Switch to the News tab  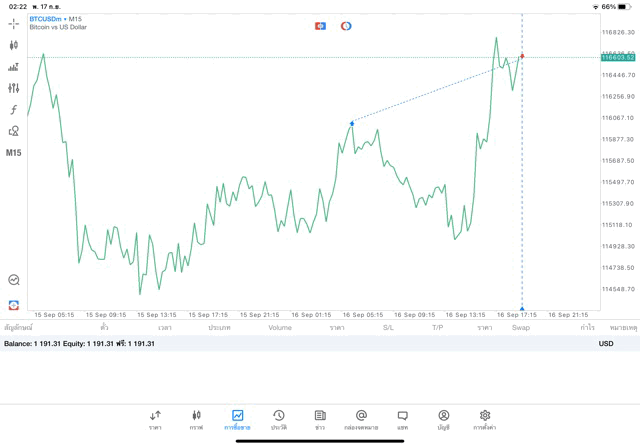[320, 419]
